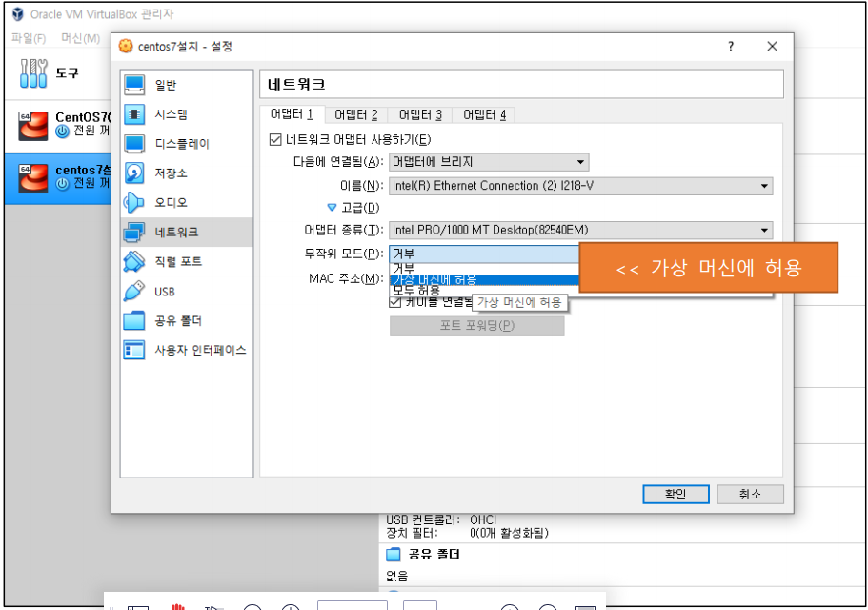Switch to the 어댑터 2 tab

(356, 115)
